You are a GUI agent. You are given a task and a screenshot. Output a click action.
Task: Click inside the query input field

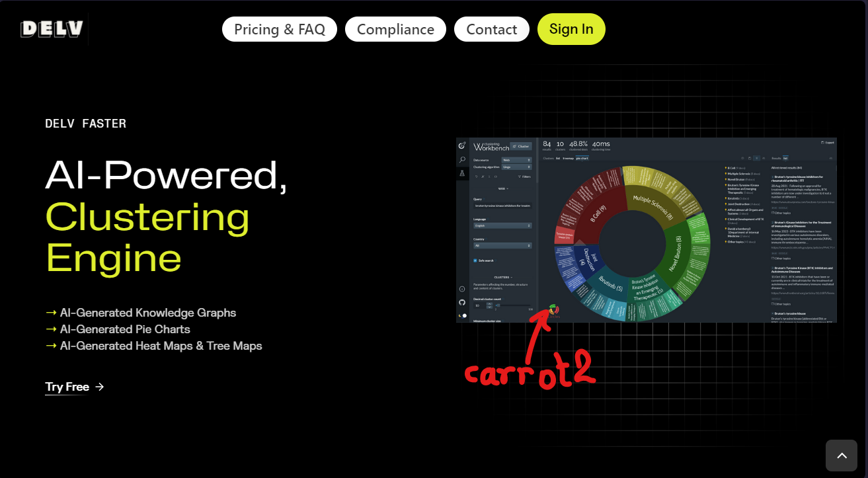click(x=502, y=206)
